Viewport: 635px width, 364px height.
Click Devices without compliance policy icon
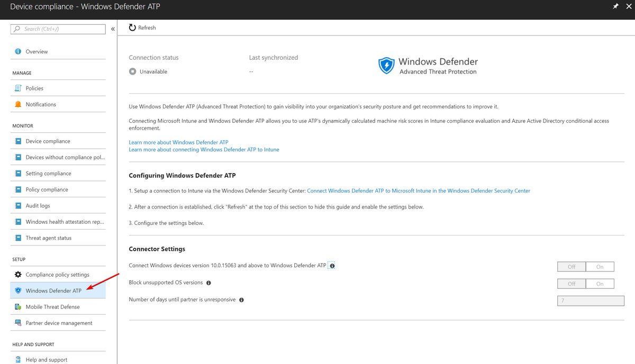point(18,157)
